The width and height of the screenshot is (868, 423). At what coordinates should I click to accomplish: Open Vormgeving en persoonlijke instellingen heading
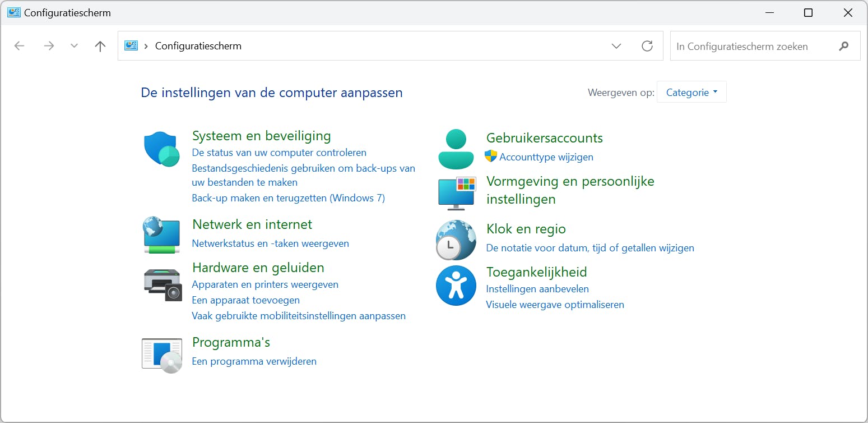(570, 190)
